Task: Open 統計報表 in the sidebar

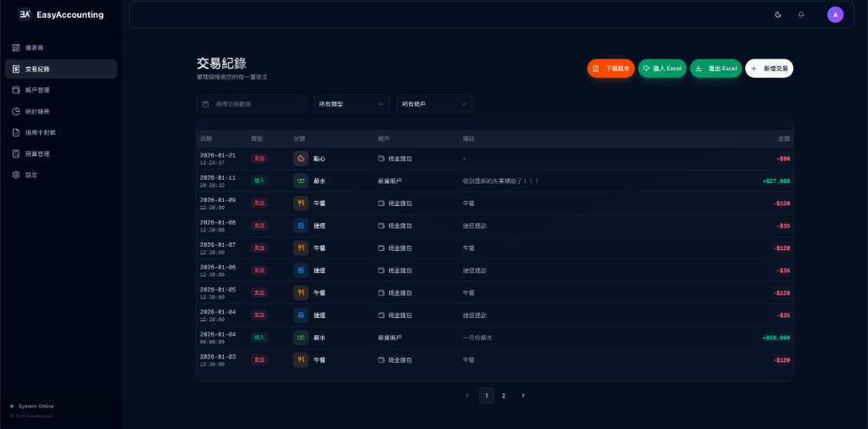Action: pos(61,111)
